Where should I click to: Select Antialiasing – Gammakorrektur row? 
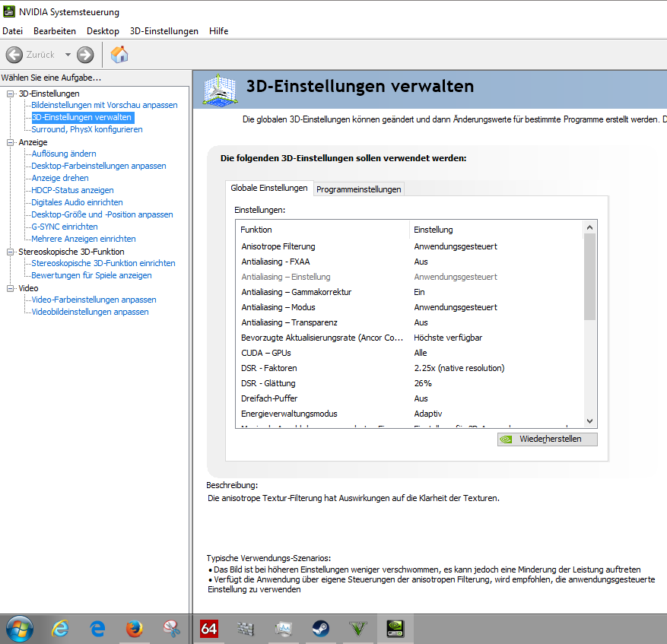[409, 292]
